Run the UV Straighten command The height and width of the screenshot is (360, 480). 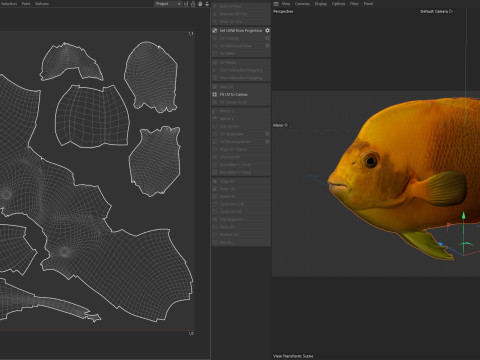[x=238, y=134]
